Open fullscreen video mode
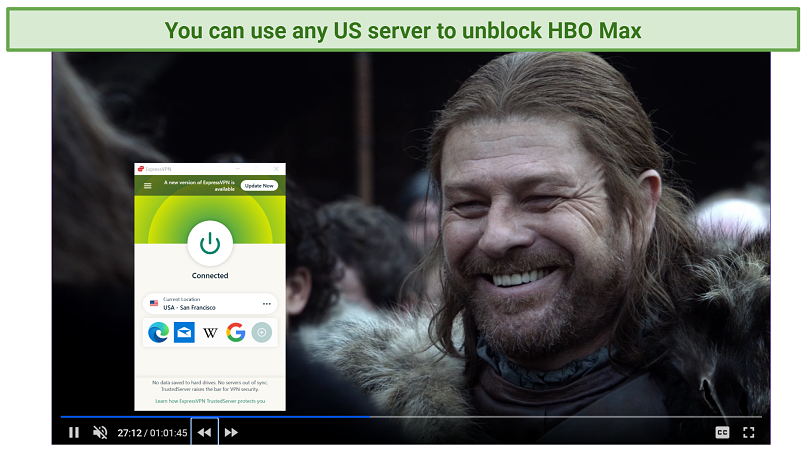 point(748,433)
